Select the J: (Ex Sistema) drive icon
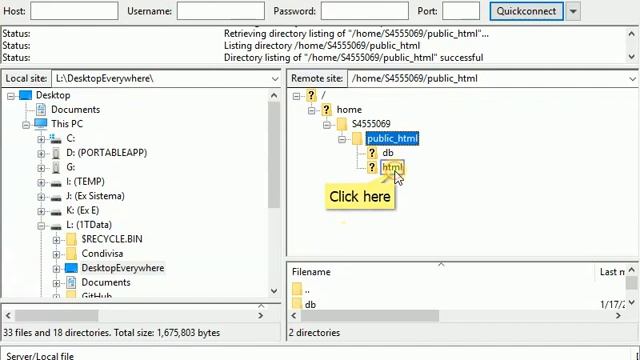 (56, 198)
